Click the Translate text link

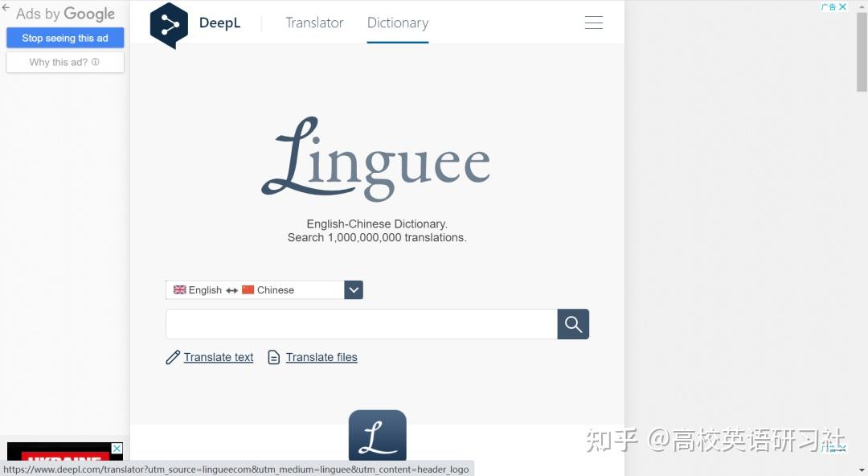click(219, 357)
